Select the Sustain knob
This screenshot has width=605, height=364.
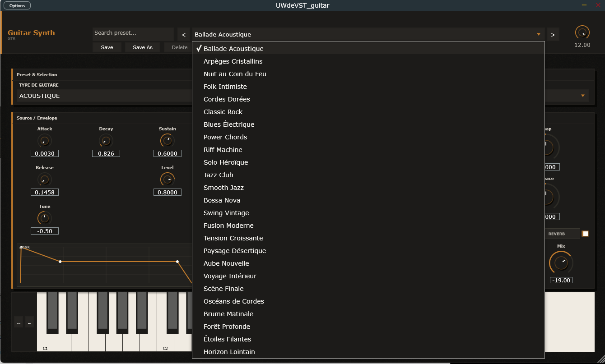pos(167,140)
